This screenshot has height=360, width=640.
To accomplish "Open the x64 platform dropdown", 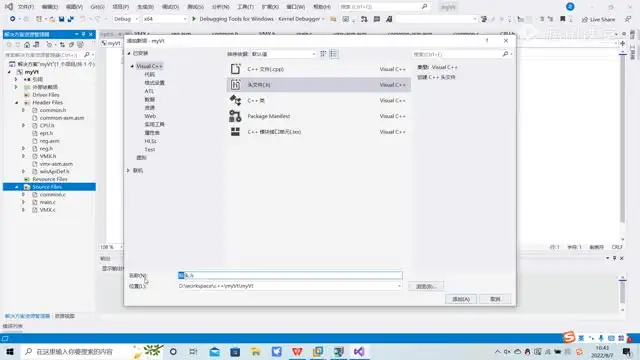I will coord(165,19).
